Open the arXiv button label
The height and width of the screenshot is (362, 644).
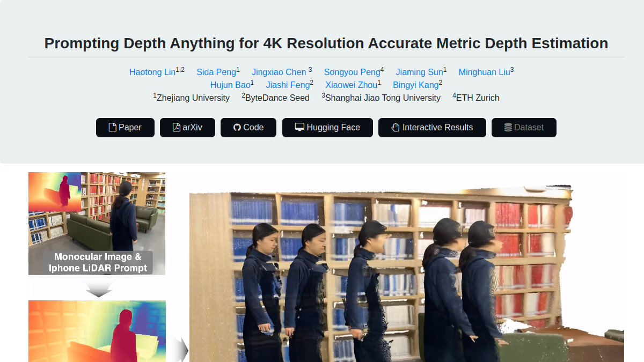(x=192, y=128)
